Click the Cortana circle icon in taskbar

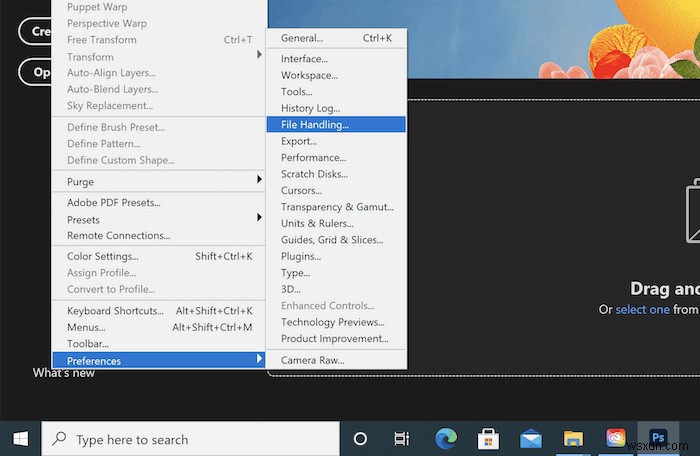(360, 439)
